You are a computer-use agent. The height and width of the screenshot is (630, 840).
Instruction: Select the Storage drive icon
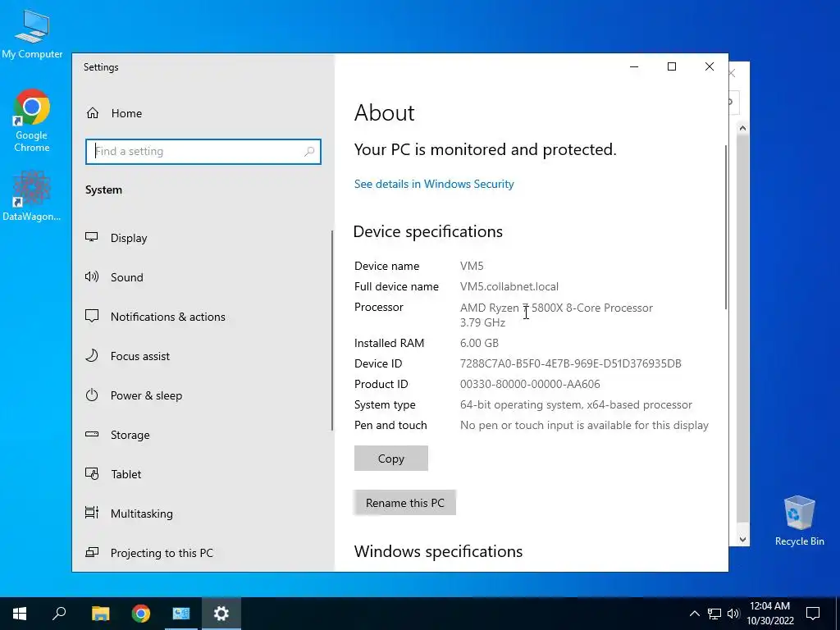click(92, 435)
